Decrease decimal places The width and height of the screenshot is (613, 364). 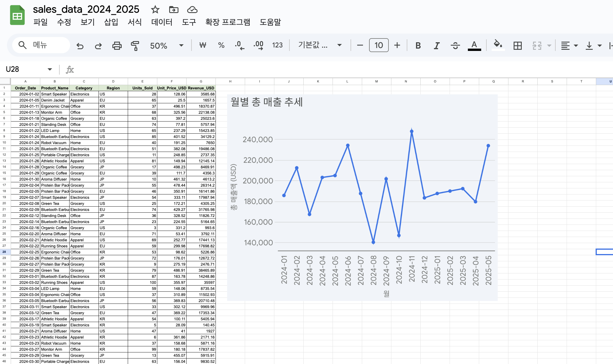(x=240, y=45)
